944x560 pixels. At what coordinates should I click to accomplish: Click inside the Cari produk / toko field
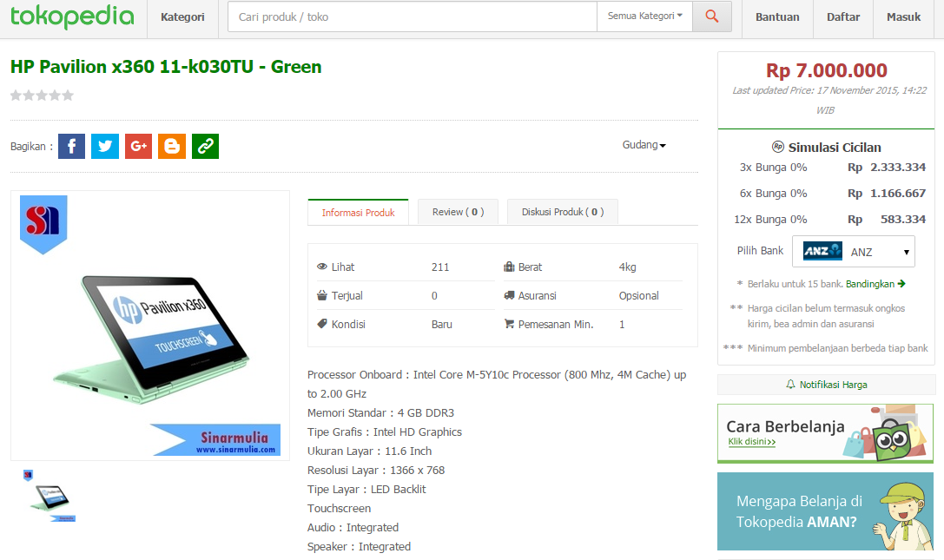tap(413, 16)
